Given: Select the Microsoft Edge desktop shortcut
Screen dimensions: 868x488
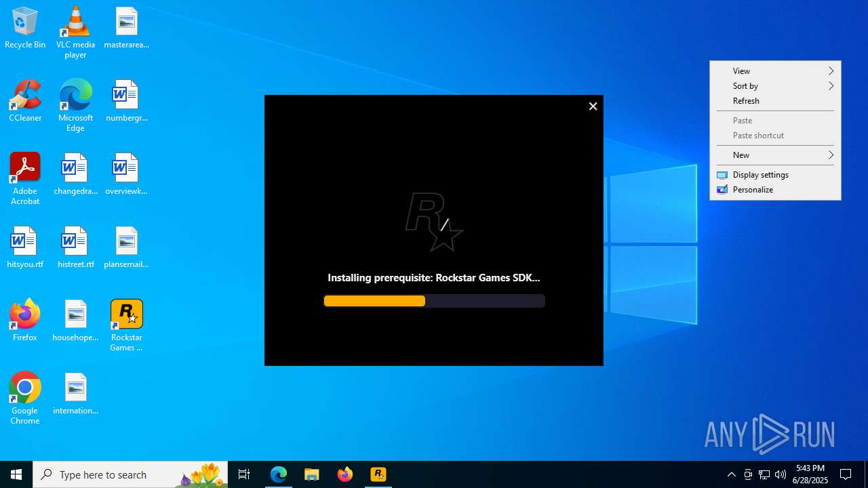Looking at the screenshot, I should (75, 106).
